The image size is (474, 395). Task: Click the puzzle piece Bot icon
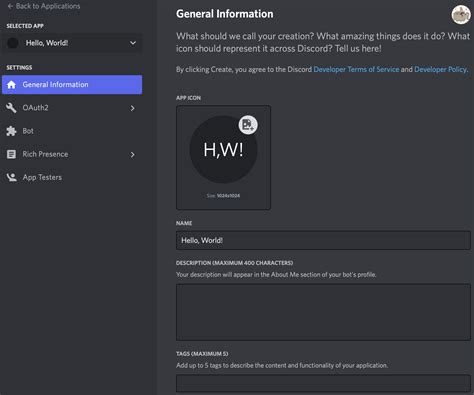coord(11,131)
